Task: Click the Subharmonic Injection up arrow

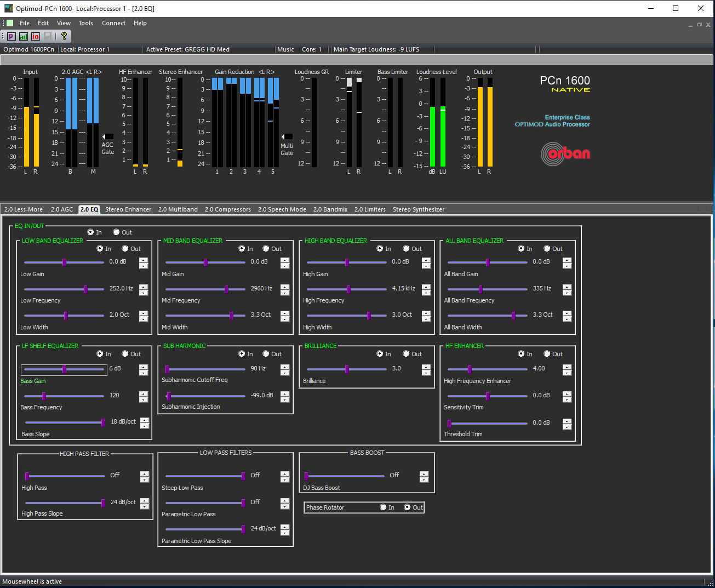Action: (x=285, y=393)
